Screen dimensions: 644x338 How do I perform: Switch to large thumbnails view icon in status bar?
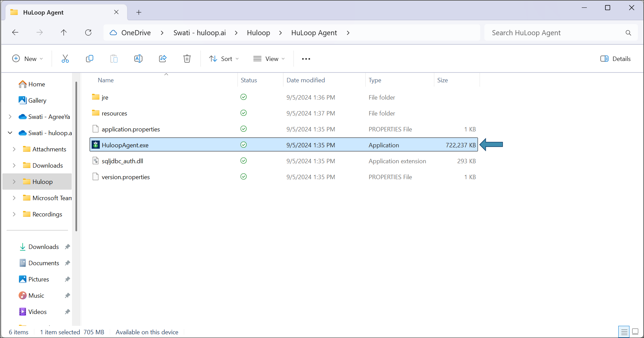pyautogui.click(x=636, y=332)
